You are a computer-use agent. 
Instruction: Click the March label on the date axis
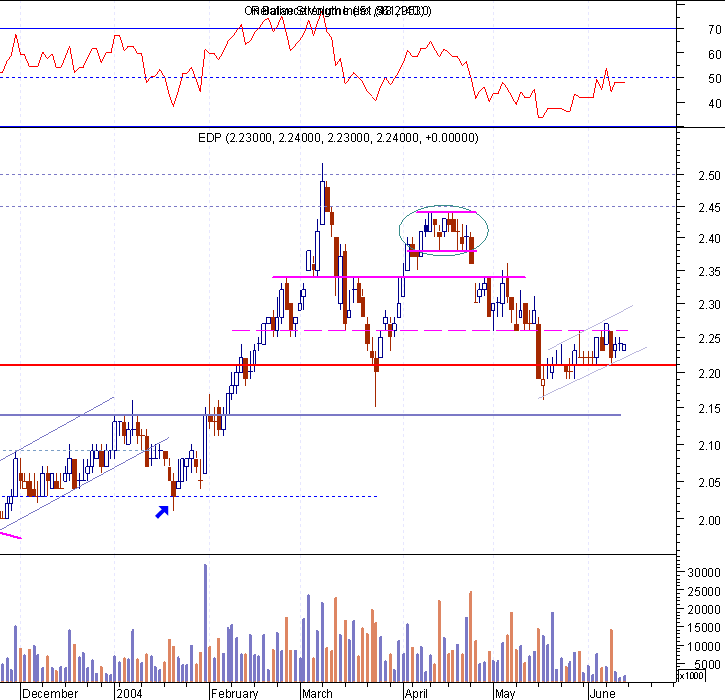pos(317,694)
